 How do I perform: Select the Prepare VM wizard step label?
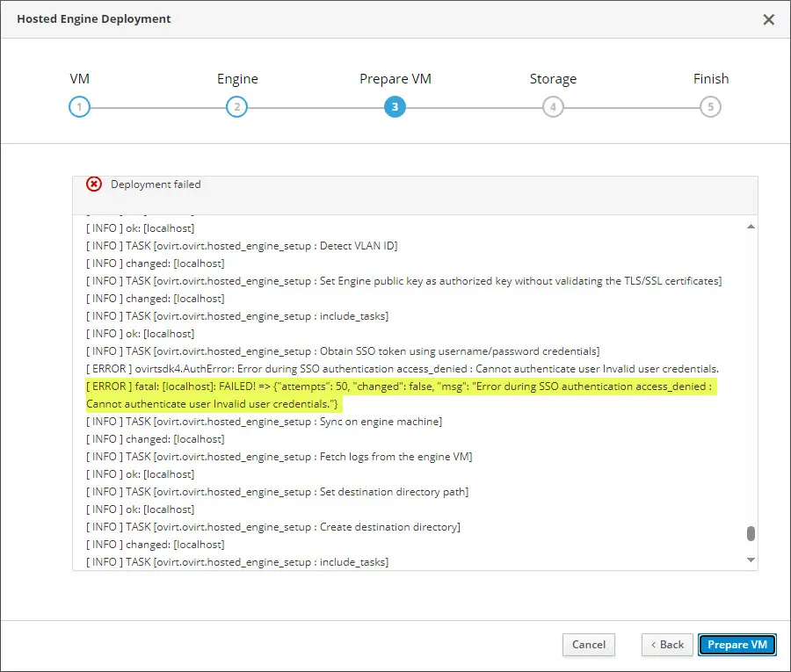tap(395, 79)
